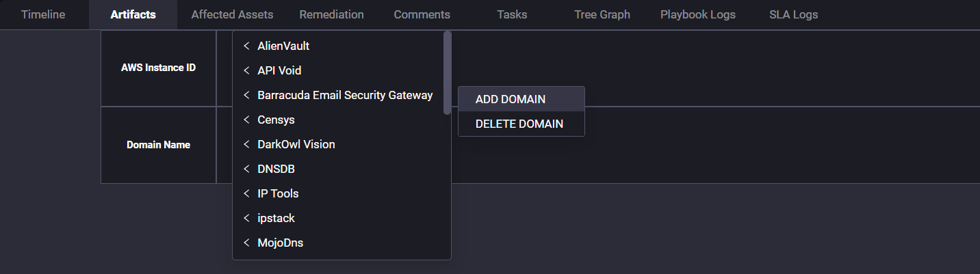Screen dimensions: 980x274
Task: Open the Affected Assets tab
Action: point(232,14)
